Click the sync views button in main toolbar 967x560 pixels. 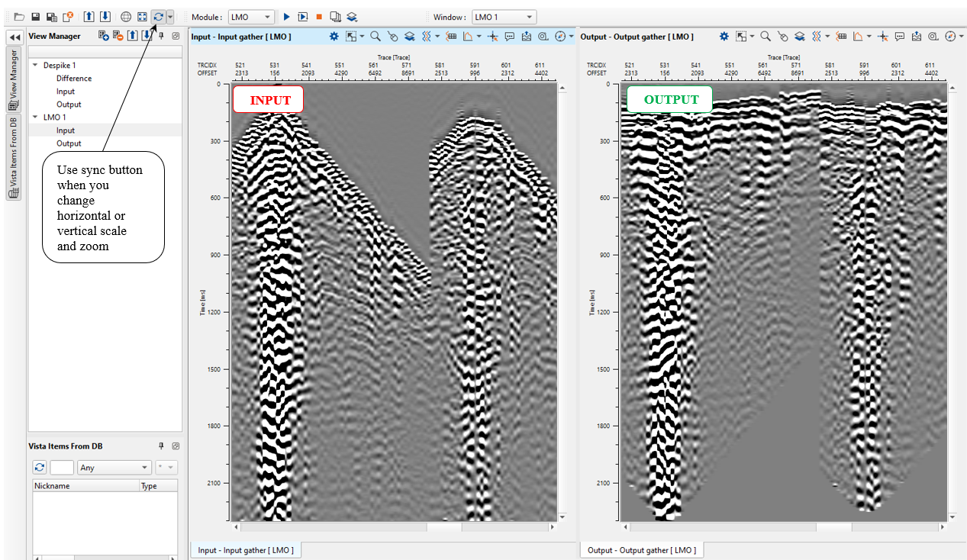click(x=159, y=17)
